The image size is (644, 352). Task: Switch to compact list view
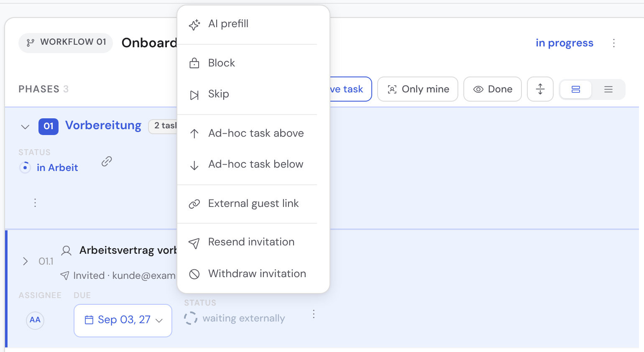[x=608, y=89]
